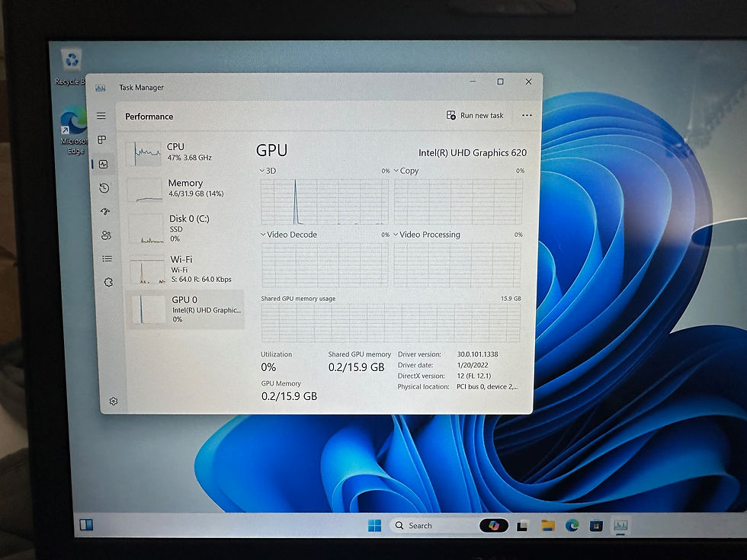Screen dimensions: 747x560
Task: Open the Processes page icon in sidebar
Action: pyautogui.click(x=102, y=139)
